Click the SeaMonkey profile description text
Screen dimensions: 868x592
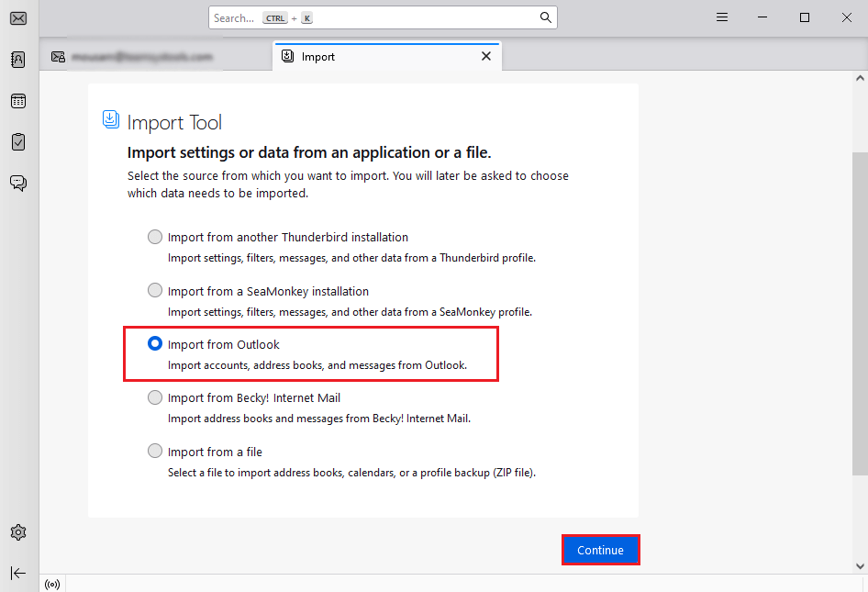click(x=350, y=312)
